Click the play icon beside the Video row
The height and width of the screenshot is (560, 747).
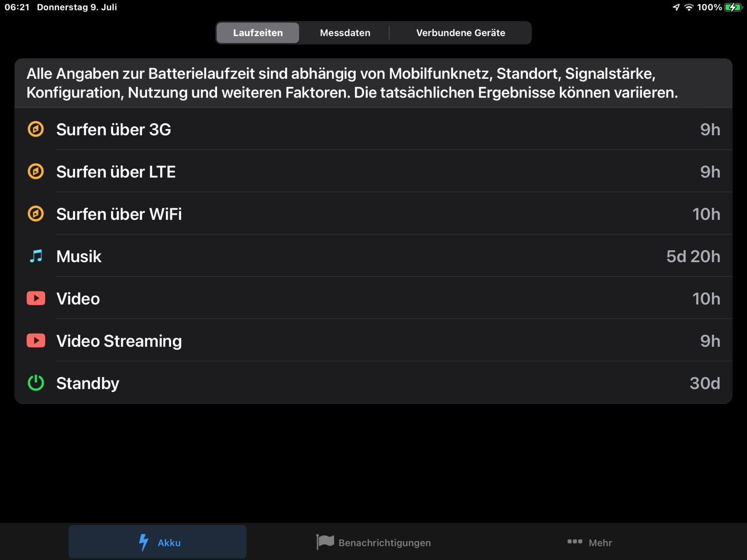click(36, 298)
